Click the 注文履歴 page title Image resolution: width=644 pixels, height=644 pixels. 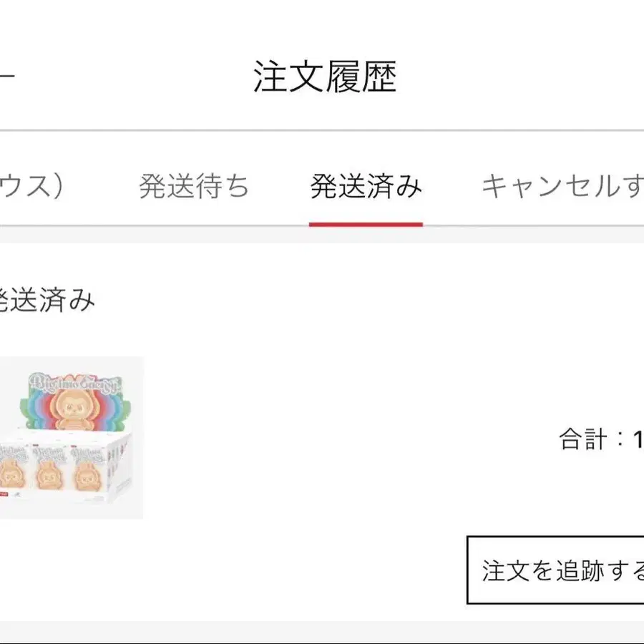tap(325, 77)
